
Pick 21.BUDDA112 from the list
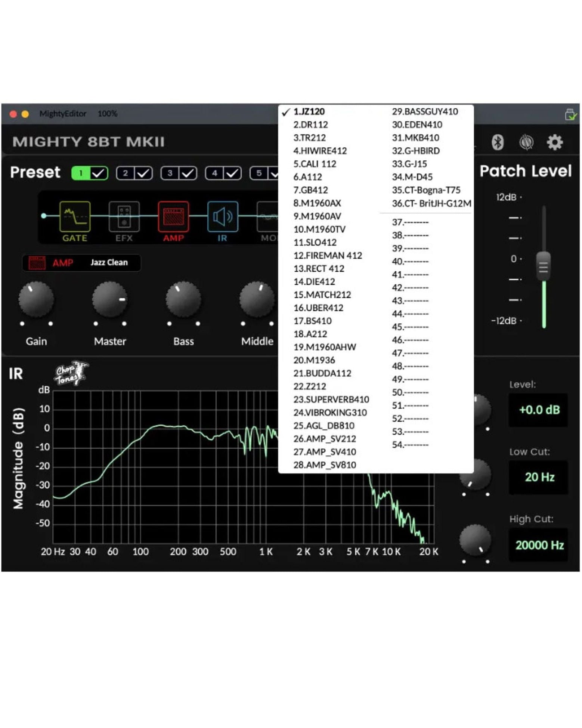pyautogui.click(x=322, y=373)
